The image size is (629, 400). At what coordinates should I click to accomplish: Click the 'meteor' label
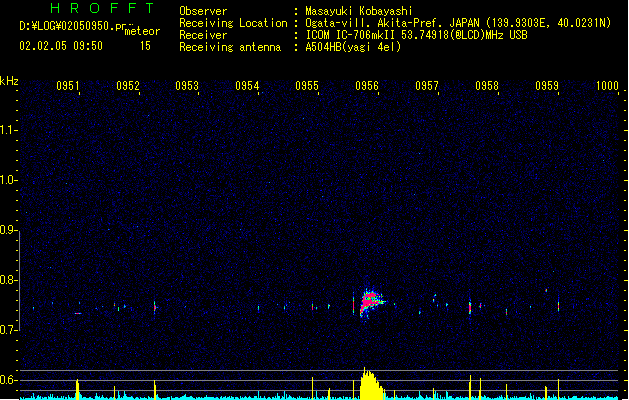click(x=142, y=31)
